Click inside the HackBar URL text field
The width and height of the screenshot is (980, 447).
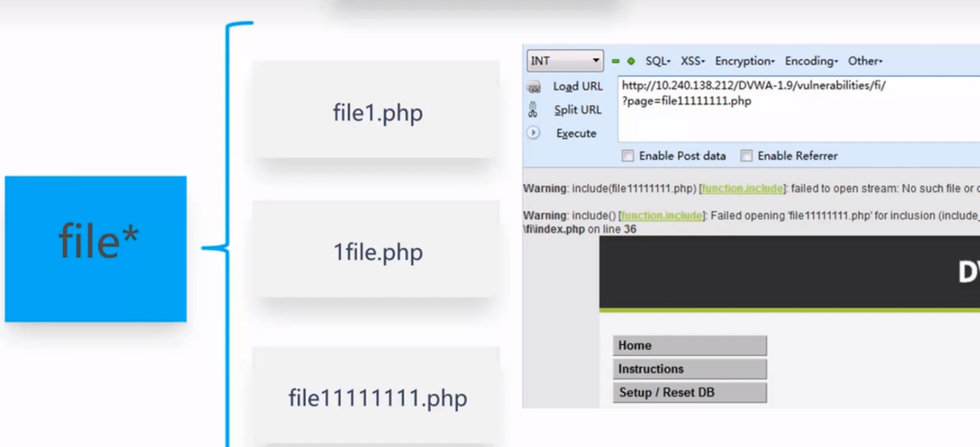point(798,109)
